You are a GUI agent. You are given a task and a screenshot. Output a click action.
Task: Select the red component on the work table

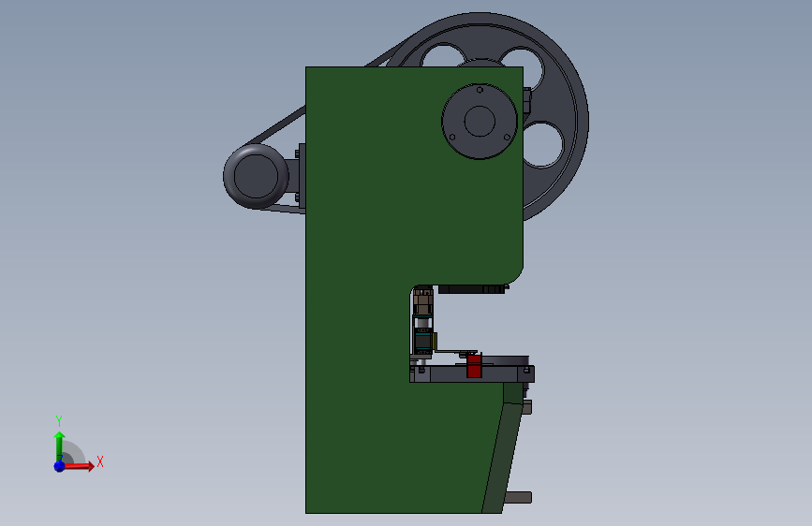[x=474, y=366]
